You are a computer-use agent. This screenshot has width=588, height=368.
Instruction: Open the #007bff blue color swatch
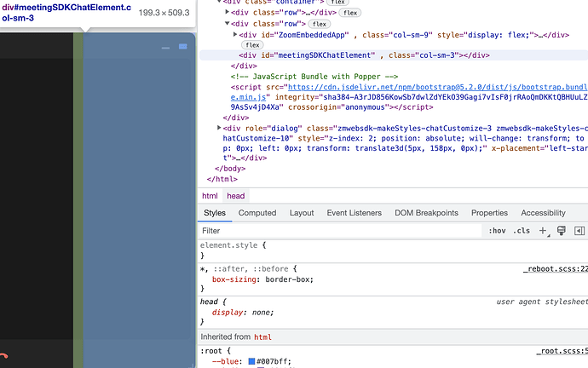click(251, 361)
